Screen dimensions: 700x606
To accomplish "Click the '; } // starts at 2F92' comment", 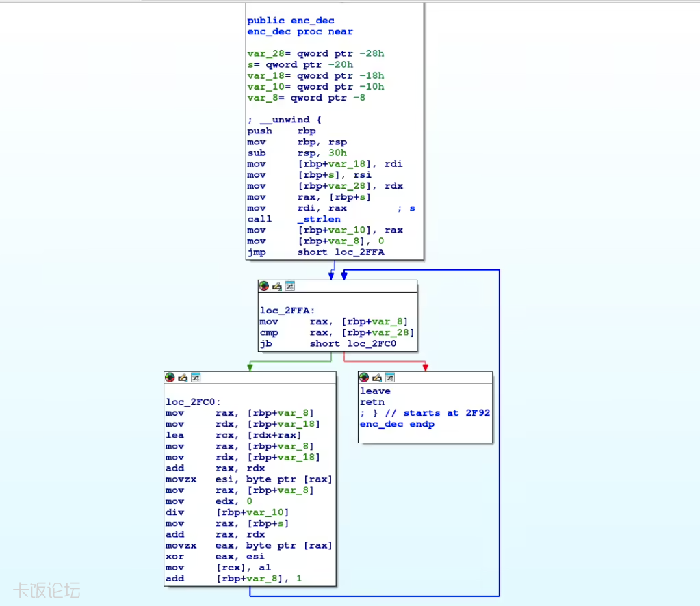I will tap(425, 412).
